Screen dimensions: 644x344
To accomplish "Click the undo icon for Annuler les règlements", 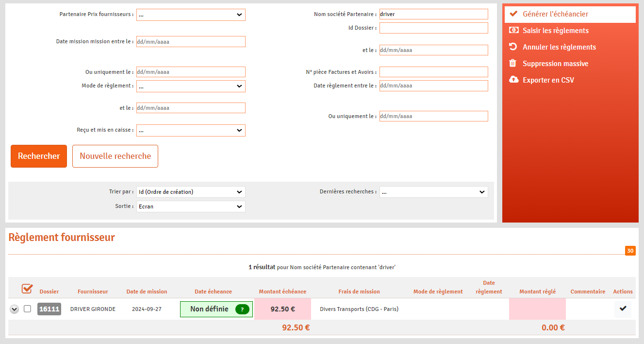I will tap(513, 47).
